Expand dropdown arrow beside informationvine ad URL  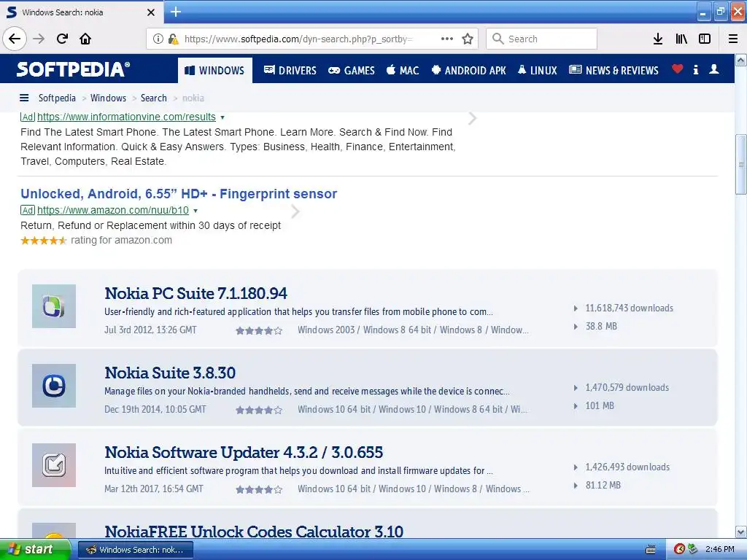222,117
